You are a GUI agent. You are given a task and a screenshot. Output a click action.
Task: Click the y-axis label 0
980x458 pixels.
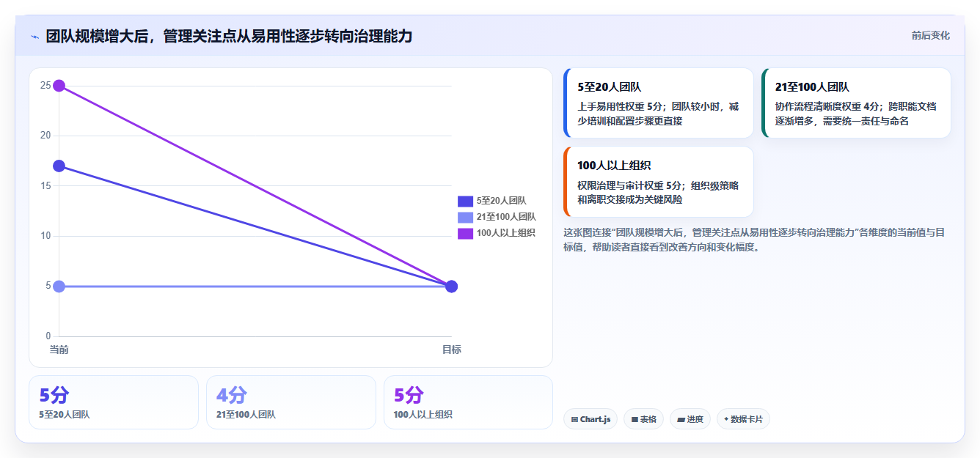click(48, 336)
